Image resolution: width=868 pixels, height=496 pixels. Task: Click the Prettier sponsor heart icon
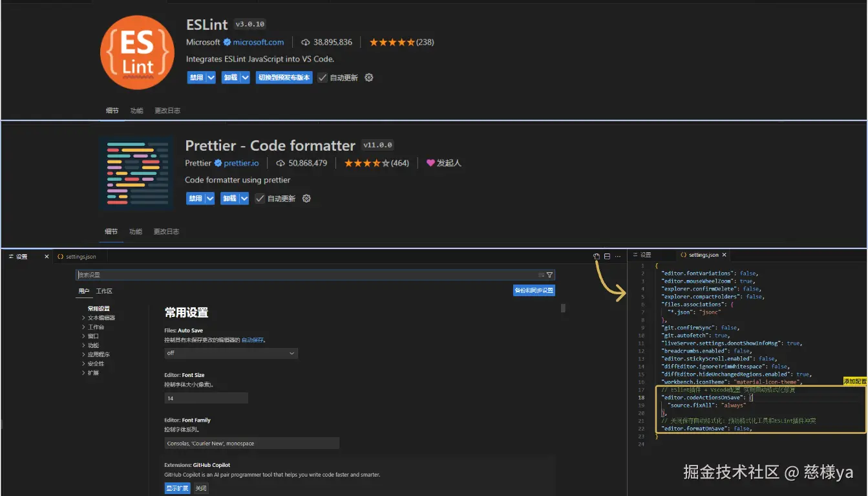click(x=430, y=163)
